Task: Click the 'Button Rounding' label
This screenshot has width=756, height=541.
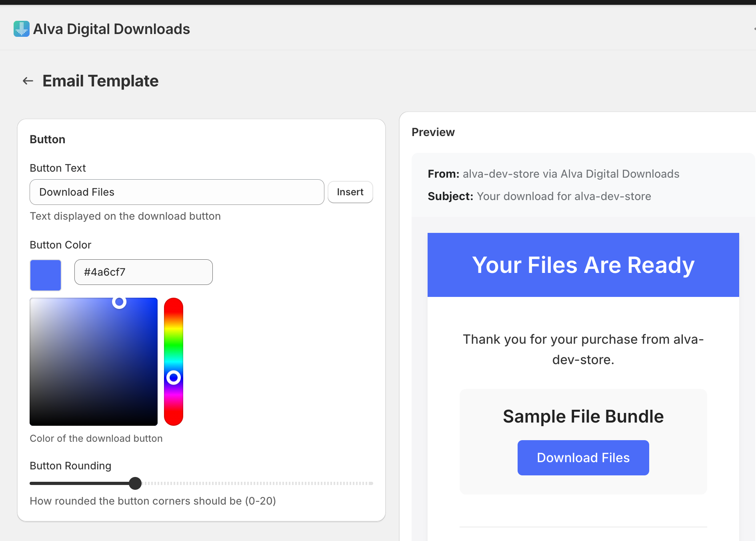Action: coord(70,466)
